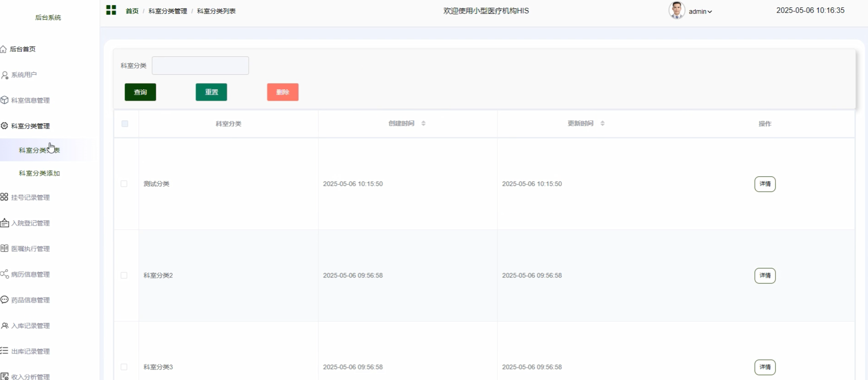Click 更新时间 value in 科室分类2 row

click(532, 275)
